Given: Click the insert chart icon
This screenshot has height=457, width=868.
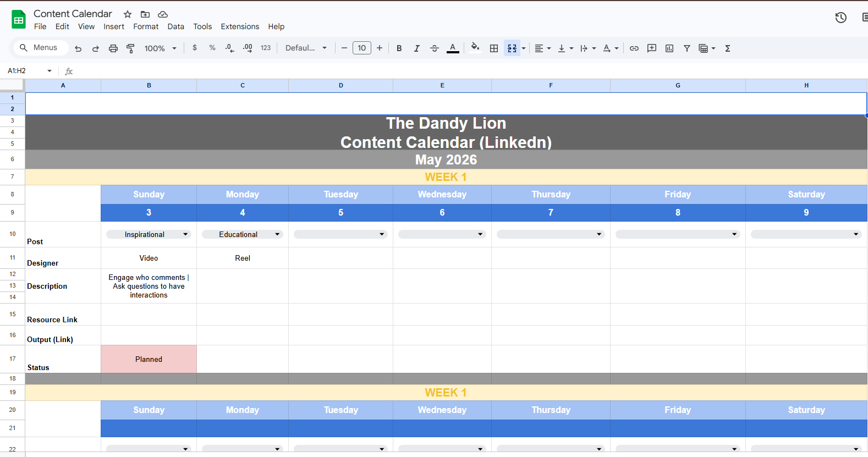Looking at the screenshot, I should point(669,48).
